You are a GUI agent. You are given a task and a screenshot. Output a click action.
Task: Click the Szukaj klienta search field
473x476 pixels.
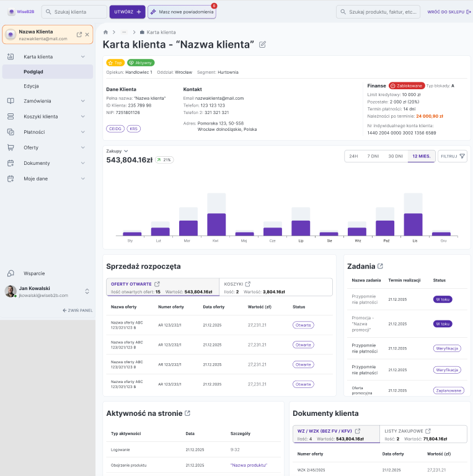74,12
